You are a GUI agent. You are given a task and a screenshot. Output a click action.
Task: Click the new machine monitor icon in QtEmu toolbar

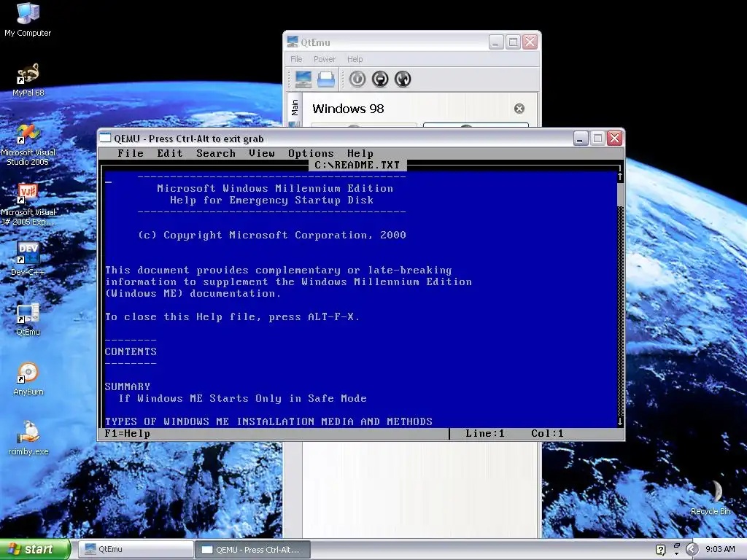tap(303, 79)
